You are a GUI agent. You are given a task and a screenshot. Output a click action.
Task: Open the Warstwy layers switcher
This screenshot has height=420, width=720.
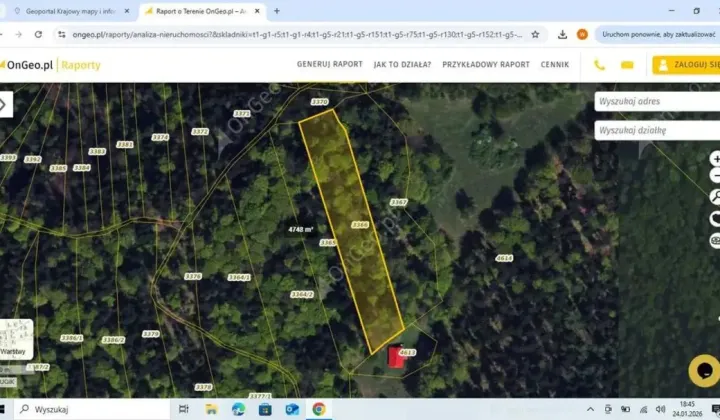[16, 339]
